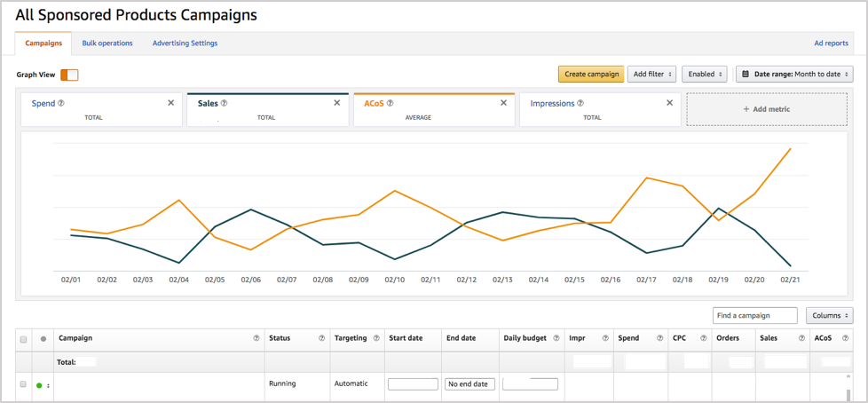Click the help icon in Impr column header
Image resolution: width=868 pixels, height=403 pixels.
click(x=605, y=338)
